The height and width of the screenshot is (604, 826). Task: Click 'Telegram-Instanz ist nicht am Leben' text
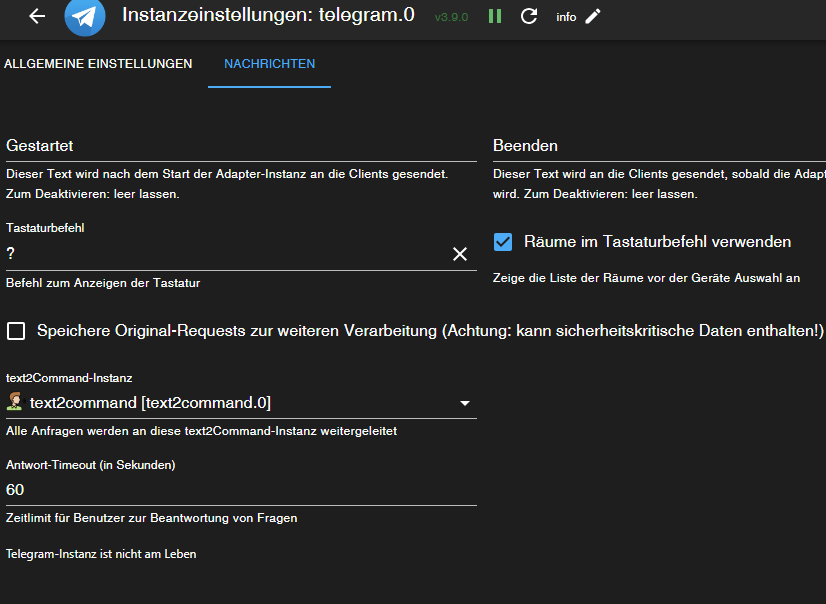[101, 554]
